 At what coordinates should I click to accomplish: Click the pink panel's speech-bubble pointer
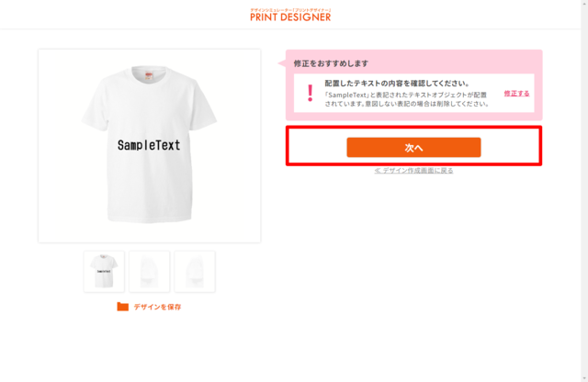click(282, 63)
